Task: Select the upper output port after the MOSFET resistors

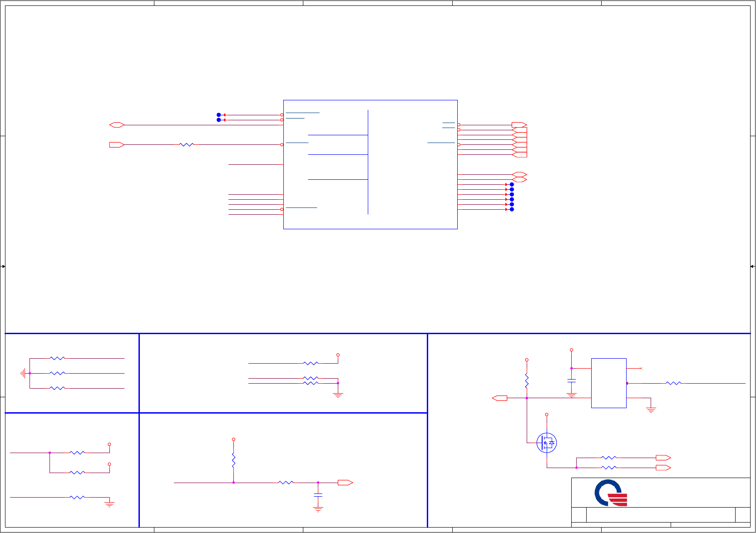Action: tap(663, 458)
